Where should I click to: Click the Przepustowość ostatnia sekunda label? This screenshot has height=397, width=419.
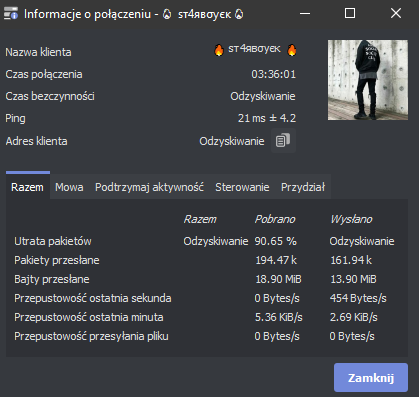tap(93, 298)
